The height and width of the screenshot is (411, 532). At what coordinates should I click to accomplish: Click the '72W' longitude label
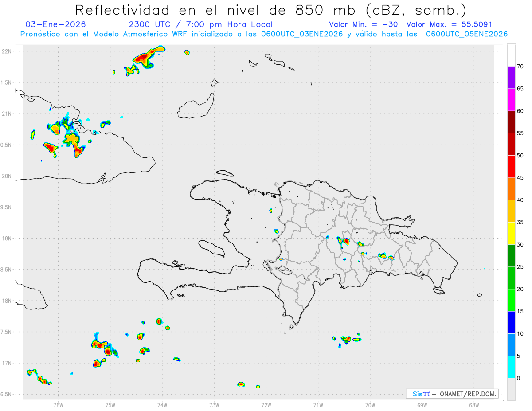pyautogui.click(x=266, y=405)
